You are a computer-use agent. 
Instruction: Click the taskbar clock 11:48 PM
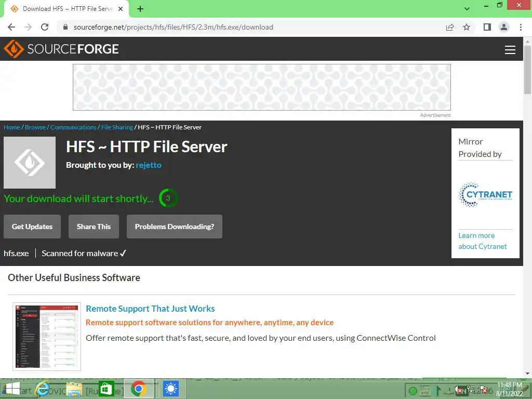[x=509, y=389]
